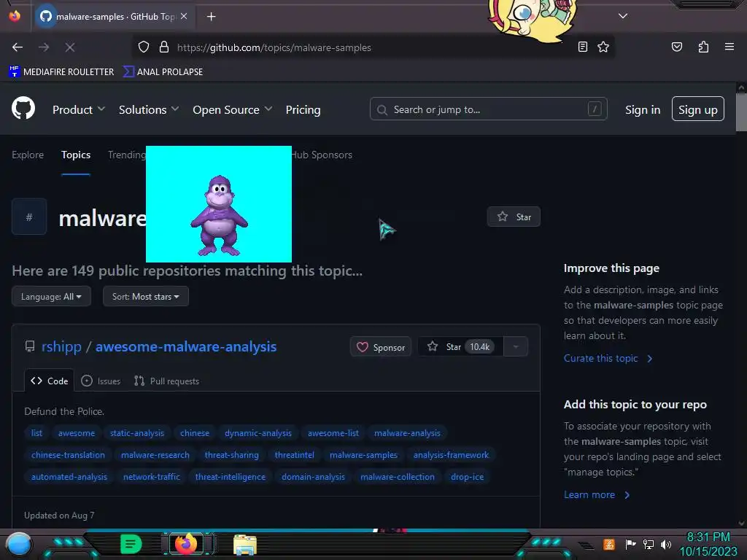Open the rshipp user profile link
This screenshot has height=560, width=747.
61,346
